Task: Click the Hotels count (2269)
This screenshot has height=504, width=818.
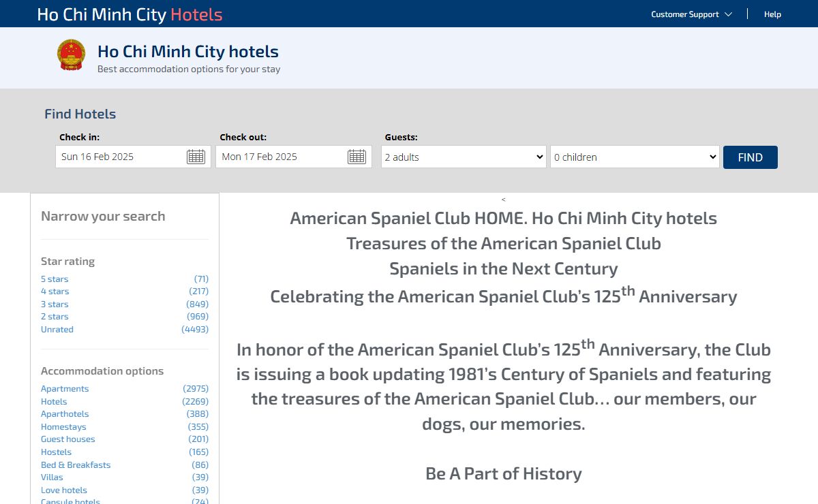Action: tap(196, 402)
